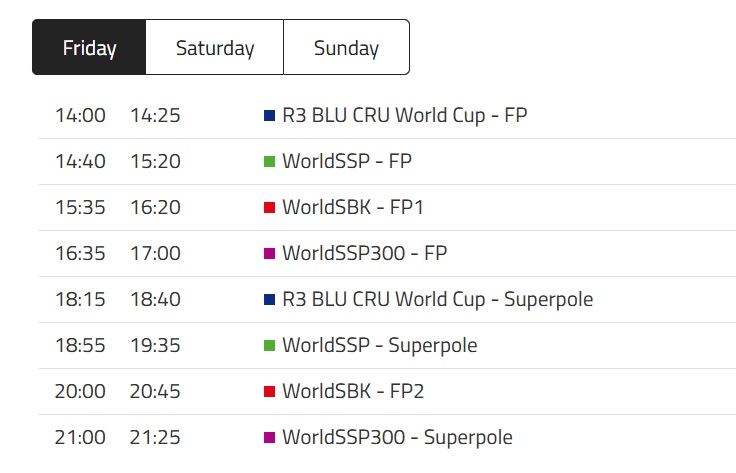Open R3 BLU CRU World Cup - FP session
The width and height of the screenshot is (736, 473).
[405, 115]
